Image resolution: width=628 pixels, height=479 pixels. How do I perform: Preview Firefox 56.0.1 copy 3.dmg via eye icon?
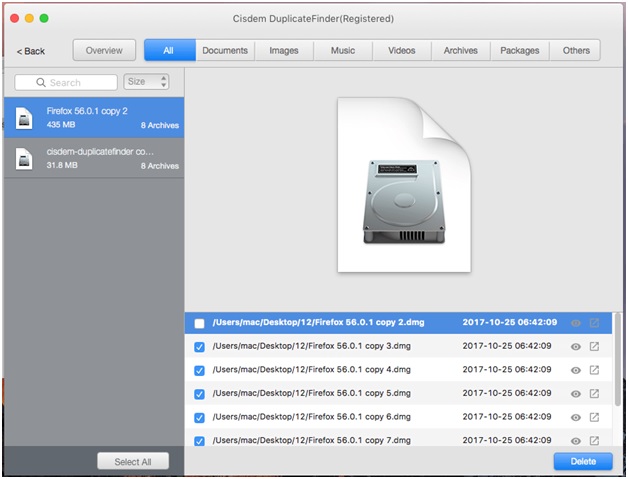coord(576,347)
